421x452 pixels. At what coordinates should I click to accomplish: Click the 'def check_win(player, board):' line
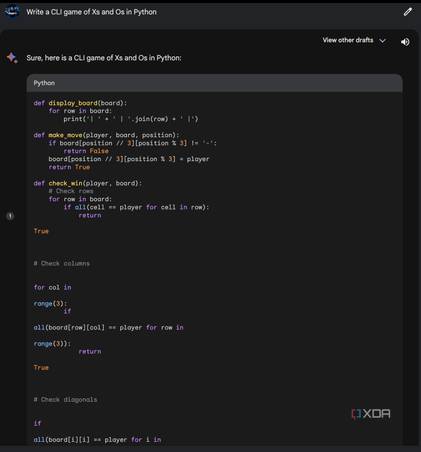click(x=88, y=183)
